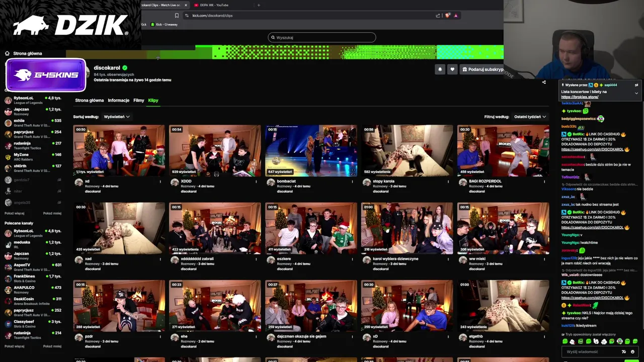This screenshot has width=644, height=362.
Task: Open options menu for the "eszkere" clip
Action: (x=353, y=259)
